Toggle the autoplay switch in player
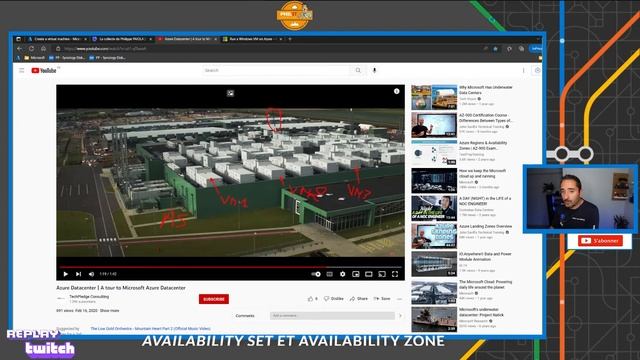The image size is (640, 360). [x=316, y=274]
